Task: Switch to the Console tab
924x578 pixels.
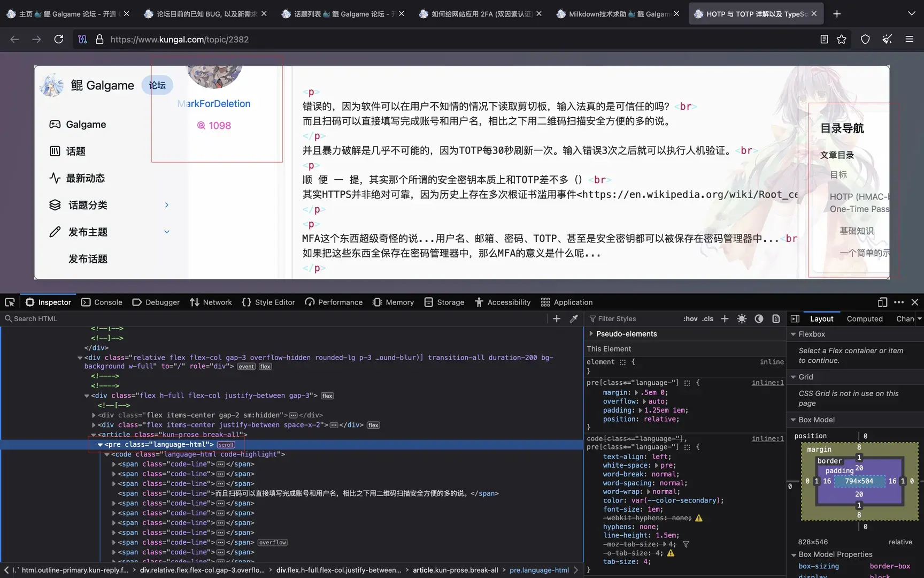Action: [102, 302]
